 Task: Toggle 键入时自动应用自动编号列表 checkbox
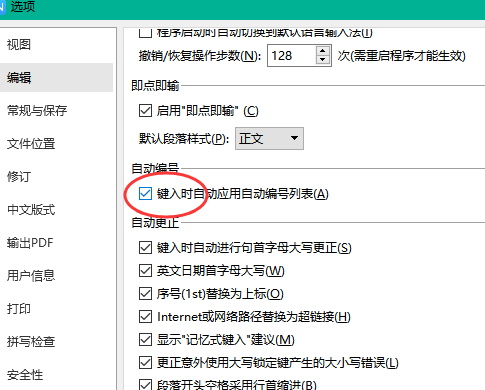(x=145, y=194)
